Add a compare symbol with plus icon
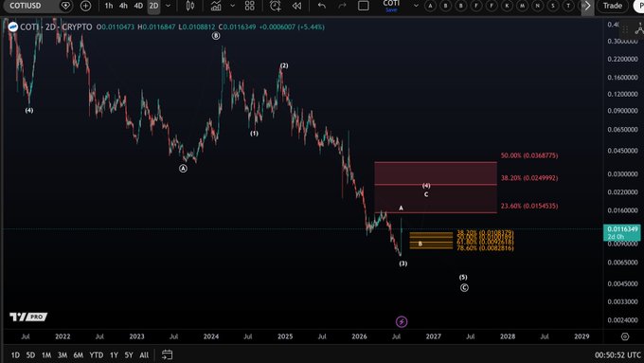This screenshot has width=644, height=363. [85, 6]
